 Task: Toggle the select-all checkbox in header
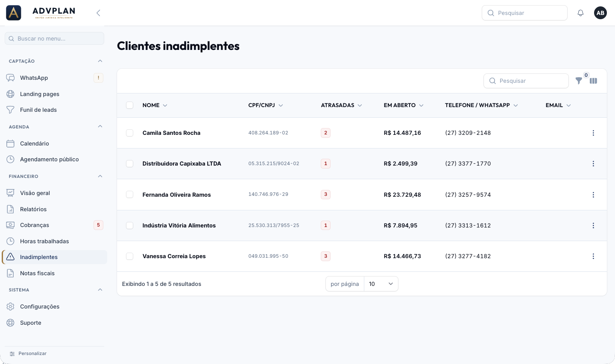point(130,105)
